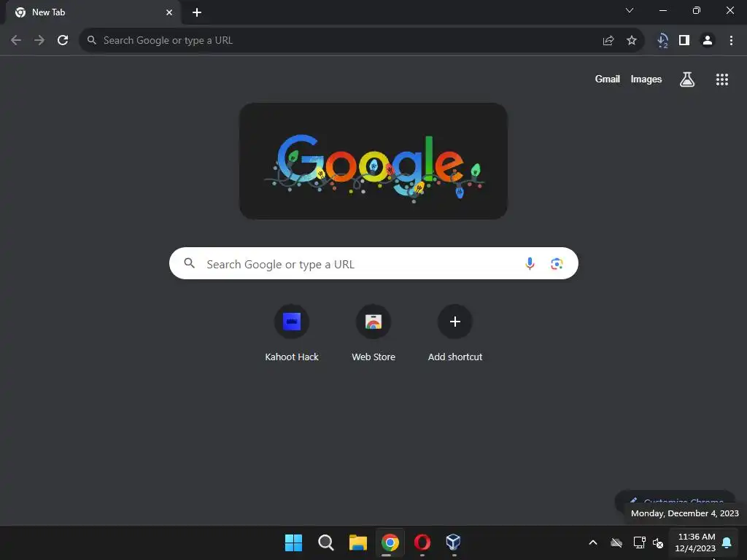Click the share page icon in address bar

tap(608, 41)
